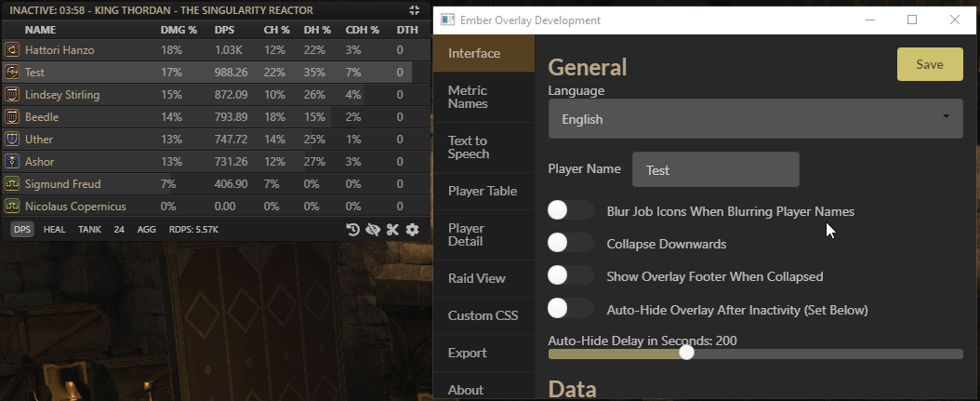Viewport: 980px width, 401px height.
Task: Switch overlay to HEAL mode
Action: (54, 230)
